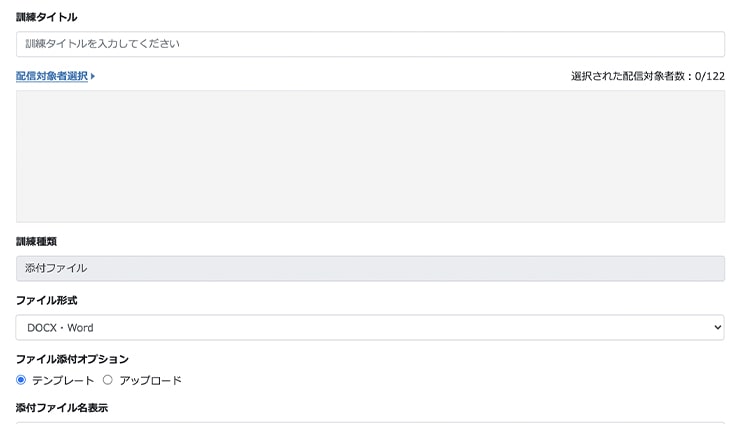Click the 訓練タイトル text input field
740x424 pixels.
point(370,44)
